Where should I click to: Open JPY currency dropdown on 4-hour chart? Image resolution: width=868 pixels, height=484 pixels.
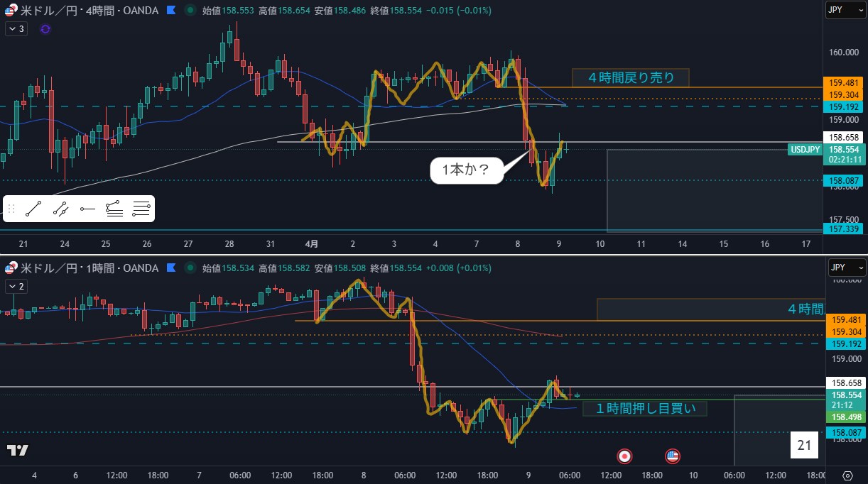[845, 10]
